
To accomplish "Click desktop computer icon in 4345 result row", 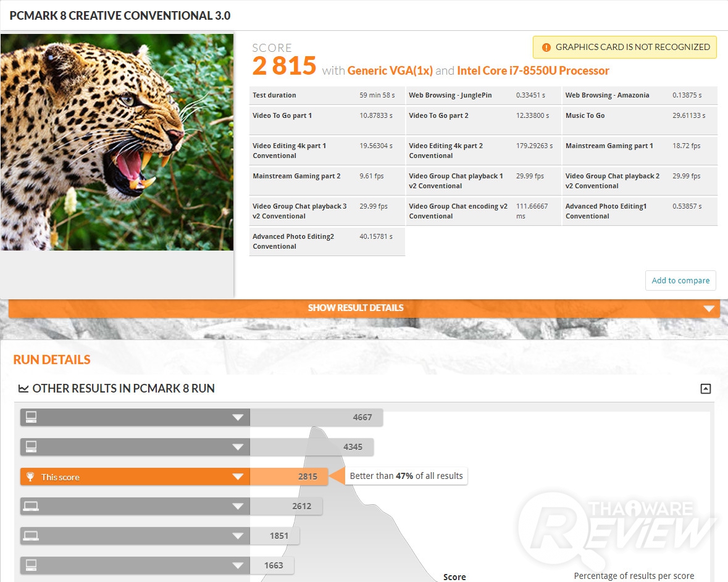I will point(31,446).
